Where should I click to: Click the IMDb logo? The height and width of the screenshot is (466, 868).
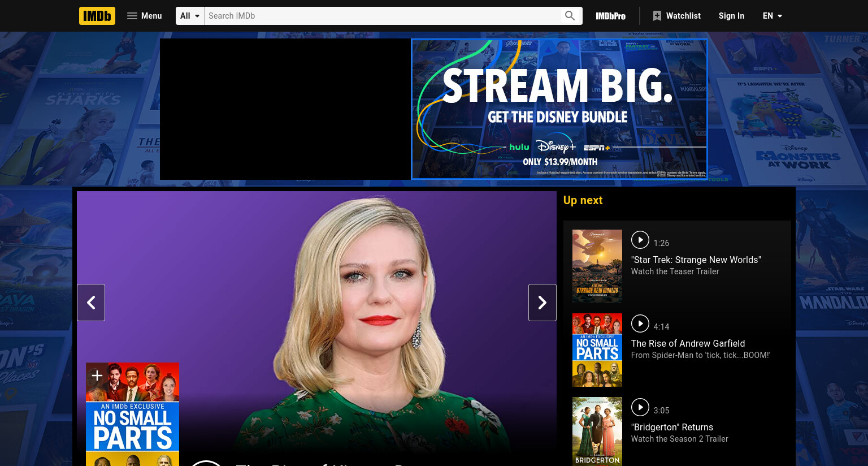click(97, 16)
